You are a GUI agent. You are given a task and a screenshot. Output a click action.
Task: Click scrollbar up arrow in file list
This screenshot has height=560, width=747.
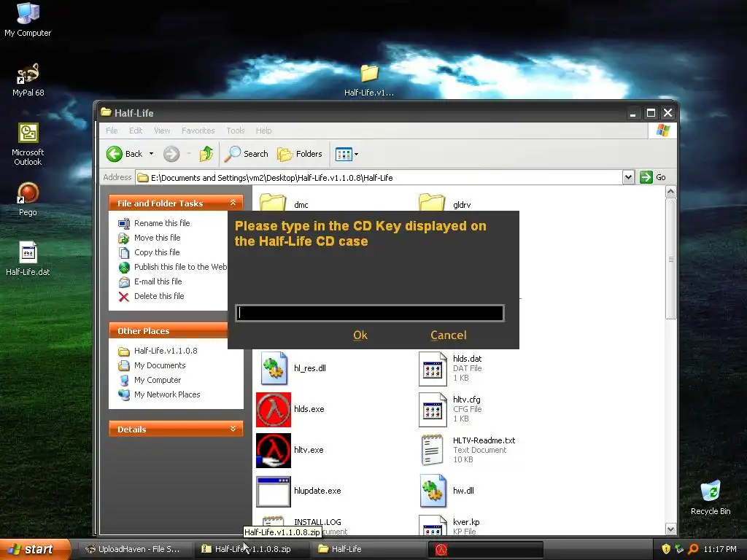[x=671, y=192]
